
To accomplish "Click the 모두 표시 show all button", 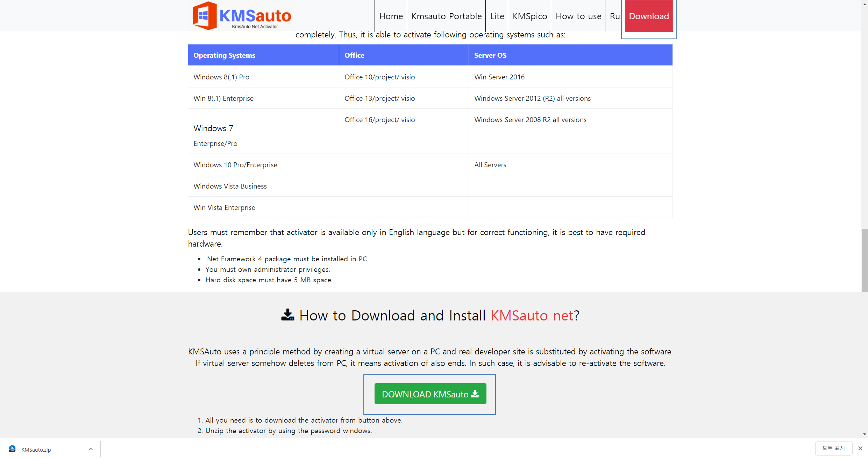I will click(833, 449).
